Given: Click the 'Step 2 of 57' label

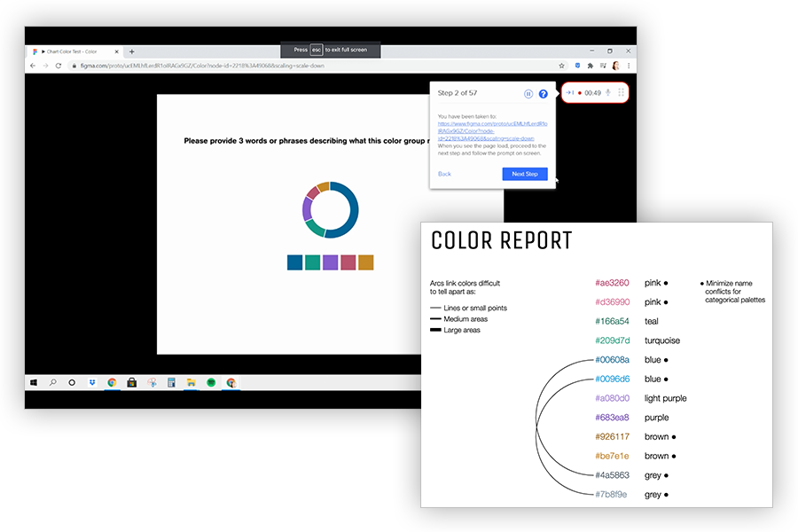Looking at the screenshot, I should (x=458, y=93).
